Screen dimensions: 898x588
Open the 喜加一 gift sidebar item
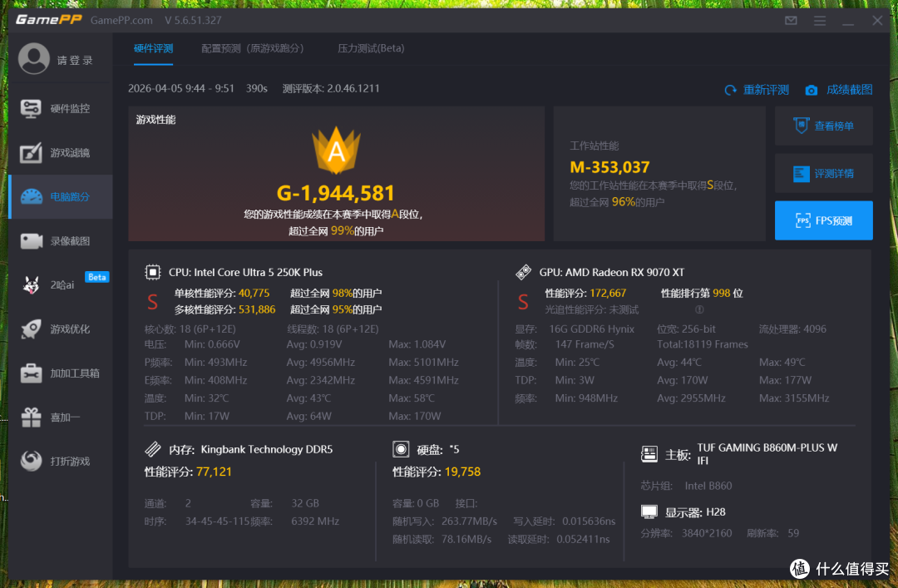coord(60,418)
